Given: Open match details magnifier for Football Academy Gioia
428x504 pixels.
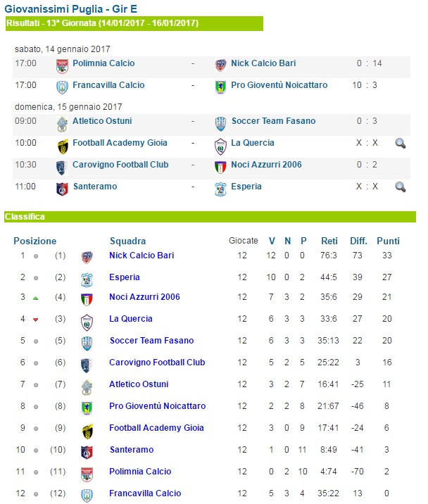Looking at the screenshot, I should (401, 144).
